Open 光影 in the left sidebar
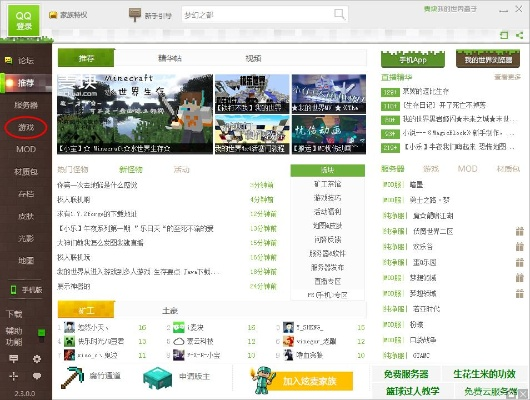This screenshot has width=530, height=400. 26,238
